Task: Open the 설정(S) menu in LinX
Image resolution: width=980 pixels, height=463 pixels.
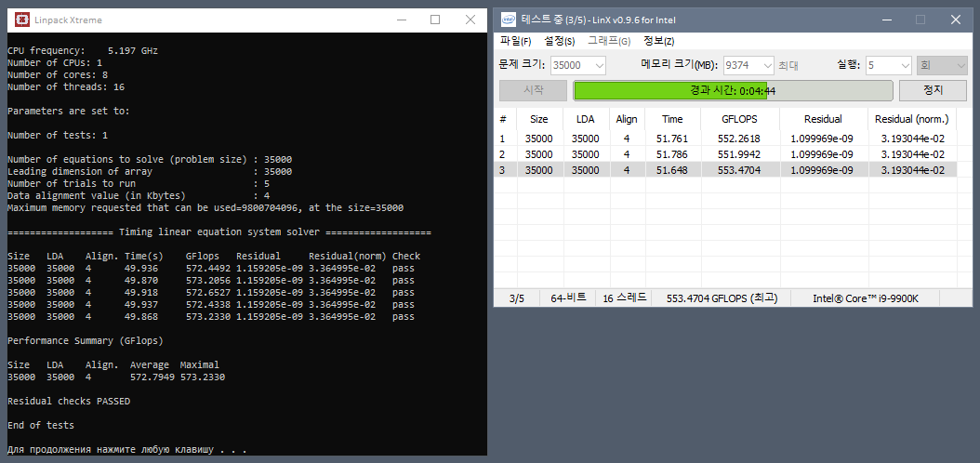Action: (560, 41)
